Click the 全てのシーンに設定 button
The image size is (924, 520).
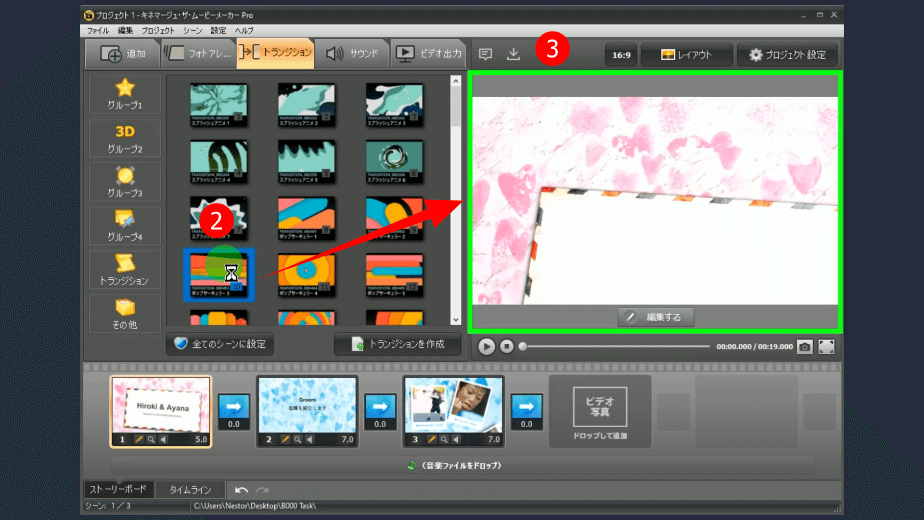[221, 343]
